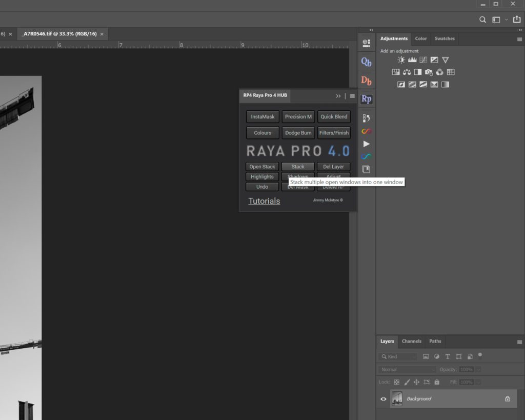Add a Hue/Saturation adjustment layer
Viewport: 525px width, 420px height.
click(396, 72)
